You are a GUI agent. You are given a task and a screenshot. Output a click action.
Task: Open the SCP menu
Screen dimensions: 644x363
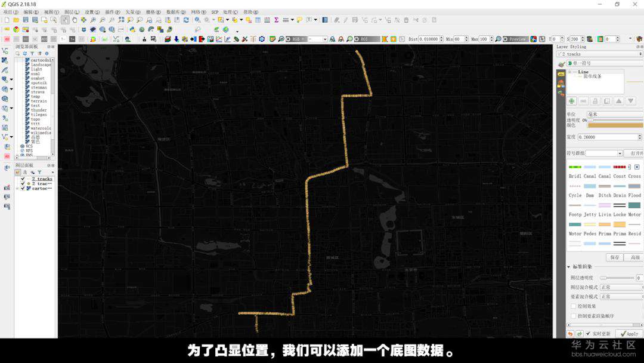point(215,12)
